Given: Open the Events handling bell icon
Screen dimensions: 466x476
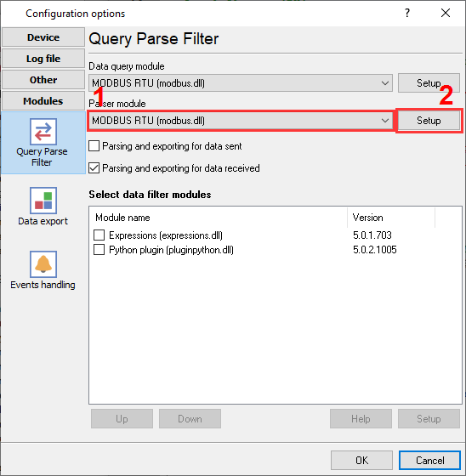Looking at the screenshot, I should [x=43, y=264].
